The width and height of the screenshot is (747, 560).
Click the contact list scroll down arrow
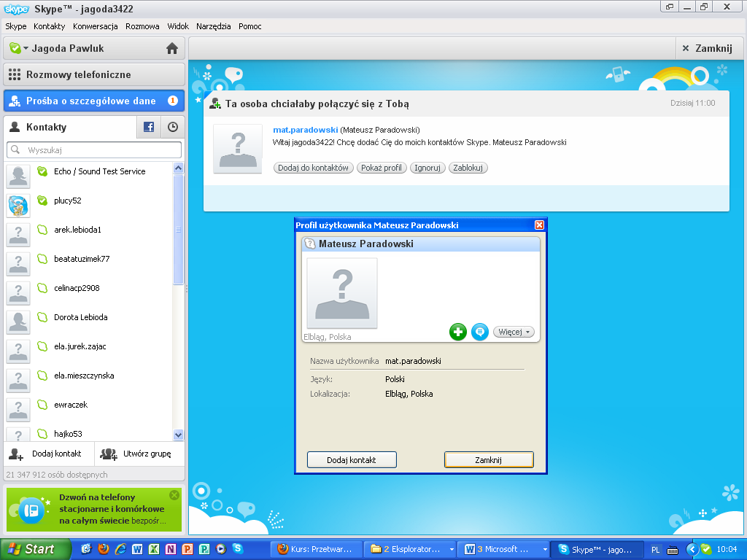click(x=178, y=435)
